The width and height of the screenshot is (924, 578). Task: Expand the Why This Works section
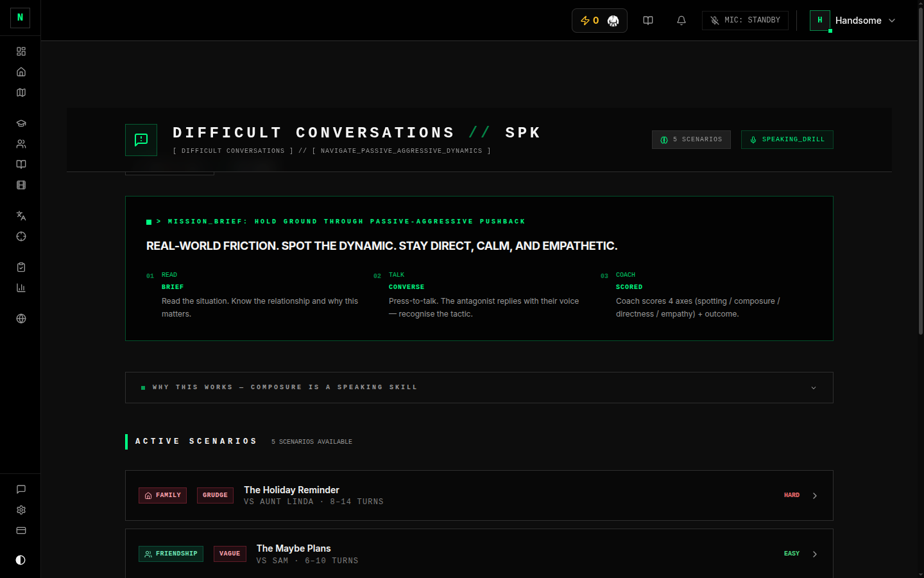(x=479, y=387)
